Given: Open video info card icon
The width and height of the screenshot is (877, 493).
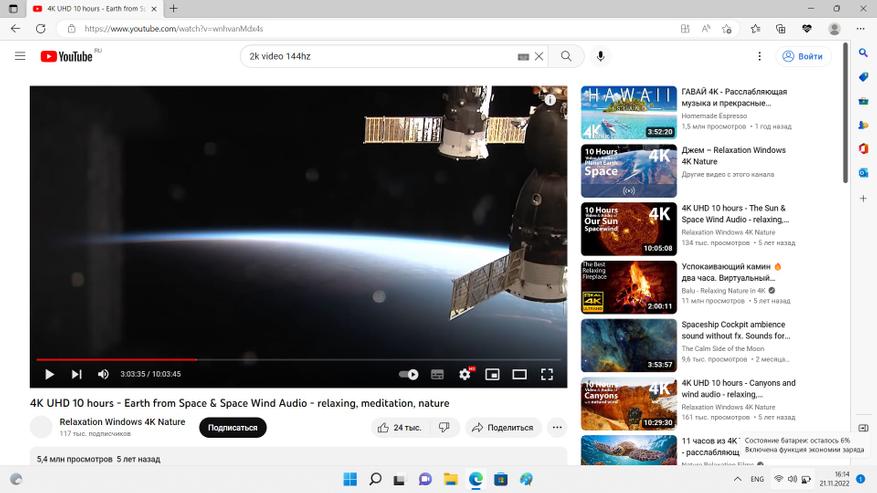Looking at the screenshot, I should click(550, 100).
